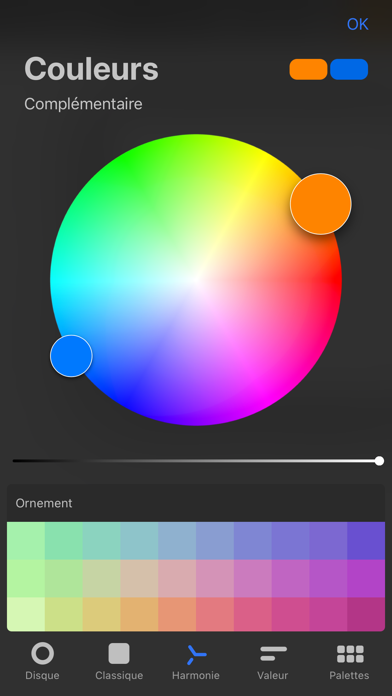
Task: Click the brightness slider white handle
Action: point(379,461)
